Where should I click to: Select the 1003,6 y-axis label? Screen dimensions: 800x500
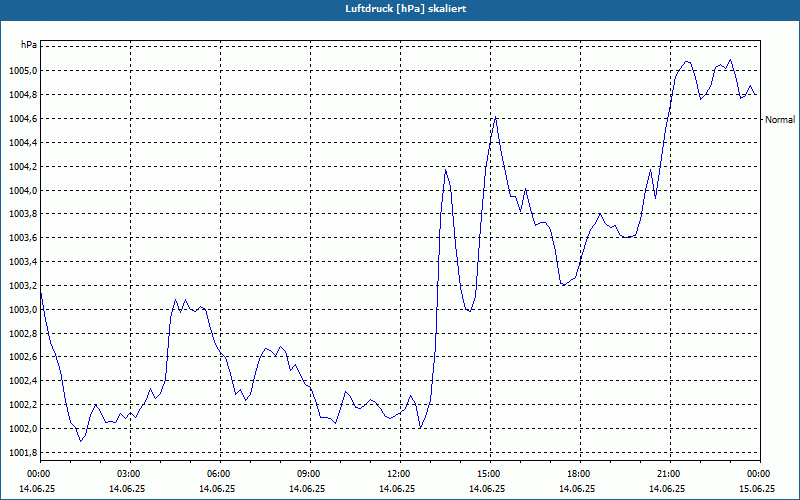coord(23,238)
